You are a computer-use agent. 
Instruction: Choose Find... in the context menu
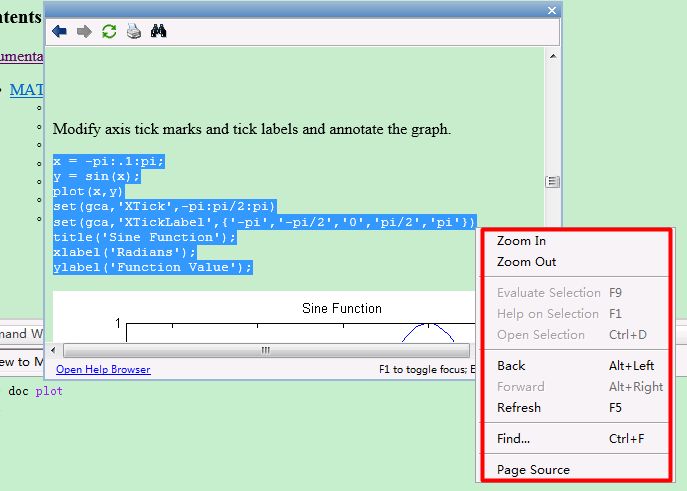click(x=576, y=438)
